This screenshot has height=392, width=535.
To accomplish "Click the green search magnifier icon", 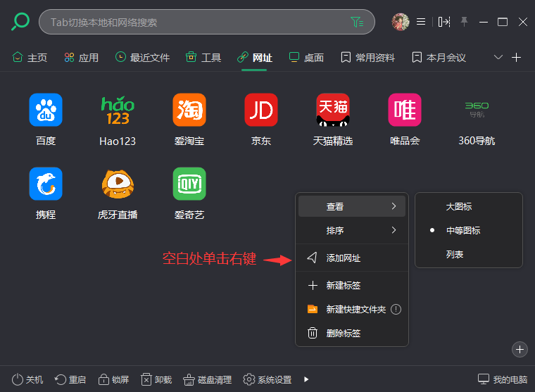I will click(x=20, y=22).
